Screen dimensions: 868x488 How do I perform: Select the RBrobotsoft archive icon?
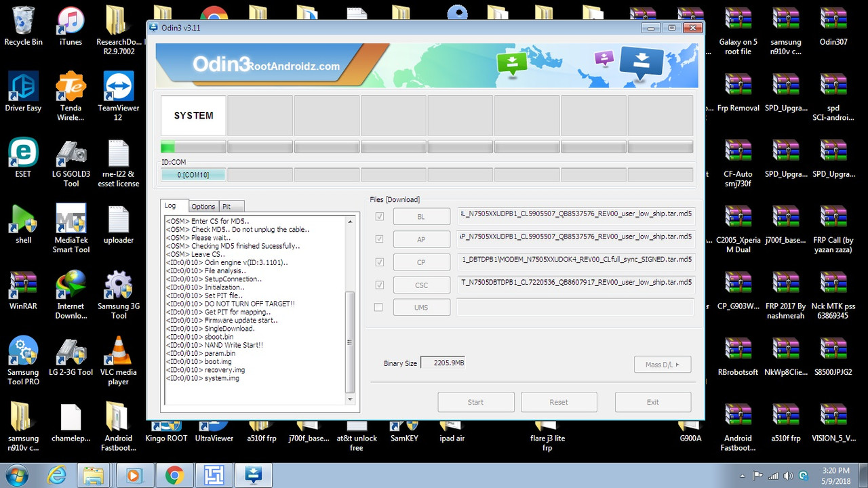point(738,357)
